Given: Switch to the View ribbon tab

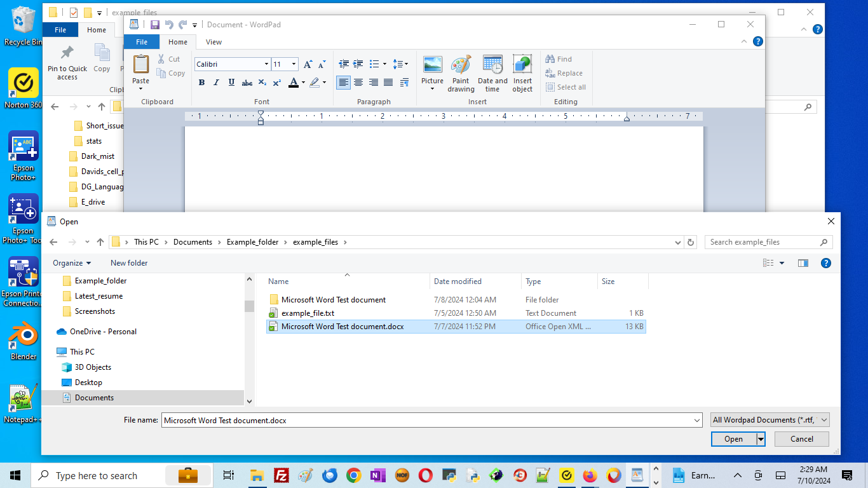Looking at the screenshot, I should pyautogui.click(x=214, y=42).
